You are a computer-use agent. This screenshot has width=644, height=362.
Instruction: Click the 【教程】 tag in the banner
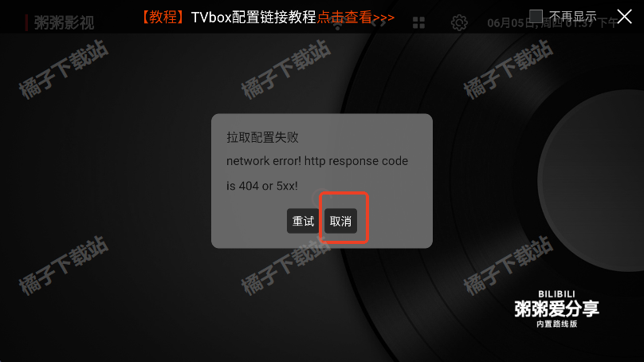(x=163, y=18)
